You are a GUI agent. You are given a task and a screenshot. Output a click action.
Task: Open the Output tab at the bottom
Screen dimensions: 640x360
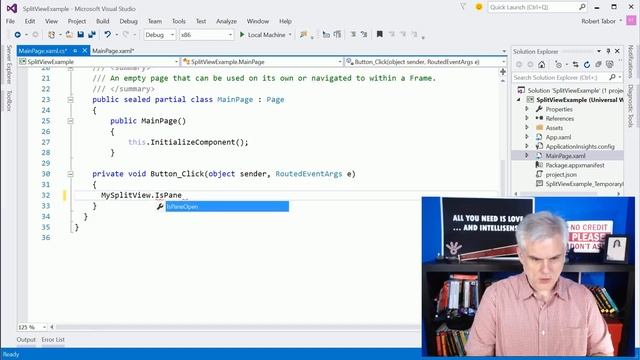coord(26,340)
